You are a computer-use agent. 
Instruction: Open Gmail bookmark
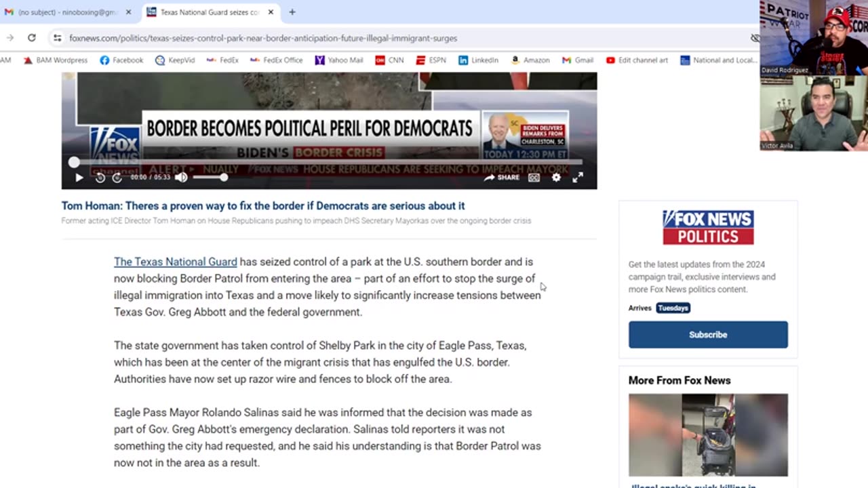pos(577,60)
